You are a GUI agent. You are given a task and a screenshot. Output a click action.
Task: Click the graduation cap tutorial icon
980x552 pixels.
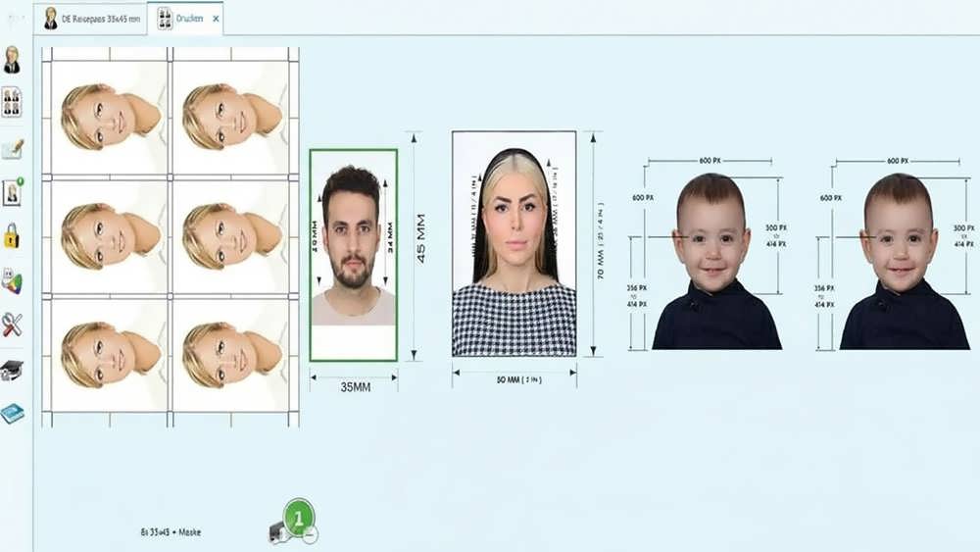(x=12, y=370)
